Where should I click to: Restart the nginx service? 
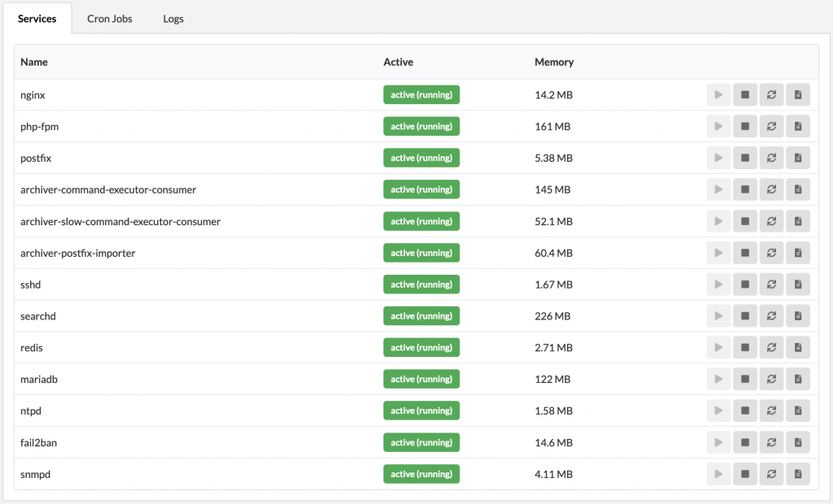coord(771,94)
